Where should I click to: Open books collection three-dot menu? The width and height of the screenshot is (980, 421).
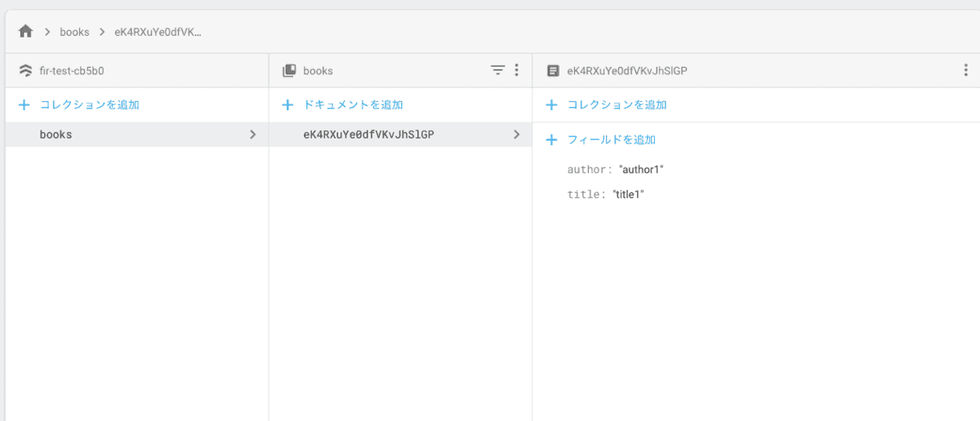click(516, 71)
